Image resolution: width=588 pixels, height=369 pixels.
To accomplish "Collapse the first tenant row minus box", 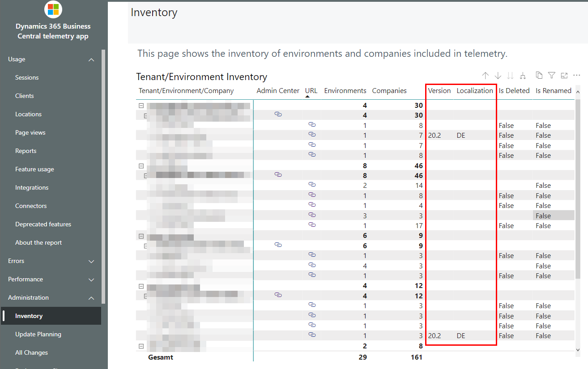I will pos(141,105).
